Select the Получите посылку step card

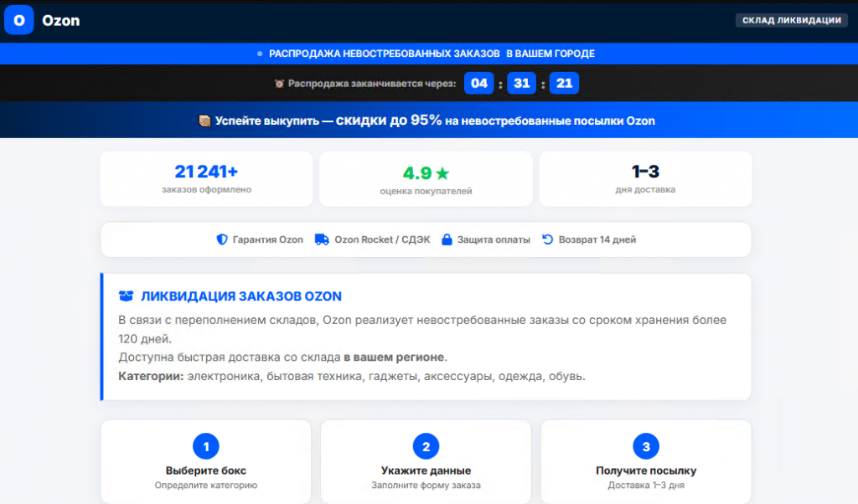(646, 462)
